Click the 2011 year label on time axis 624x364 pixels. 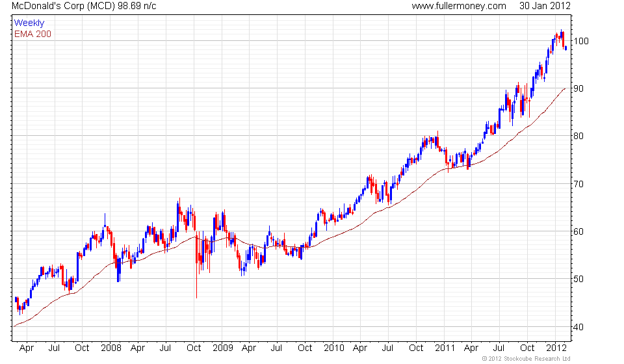click(445, 348)
